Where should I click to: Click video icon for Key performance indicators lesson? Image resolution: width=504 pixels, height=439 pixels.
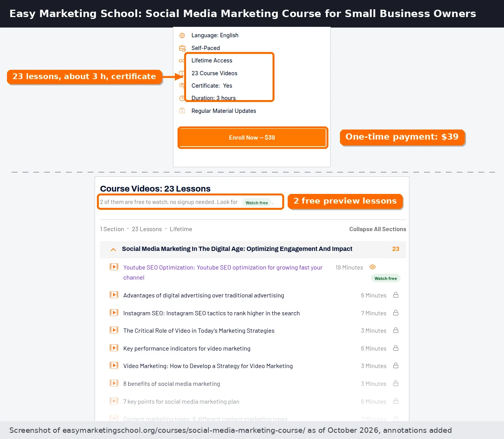click(114, 348)
